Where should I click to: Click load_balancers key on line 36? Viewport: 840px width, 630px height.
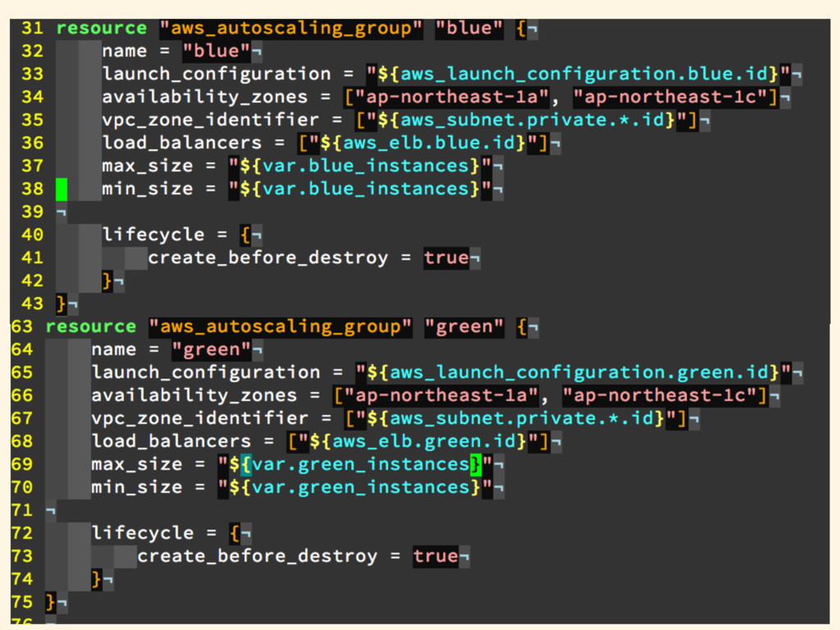click(182, 143)
